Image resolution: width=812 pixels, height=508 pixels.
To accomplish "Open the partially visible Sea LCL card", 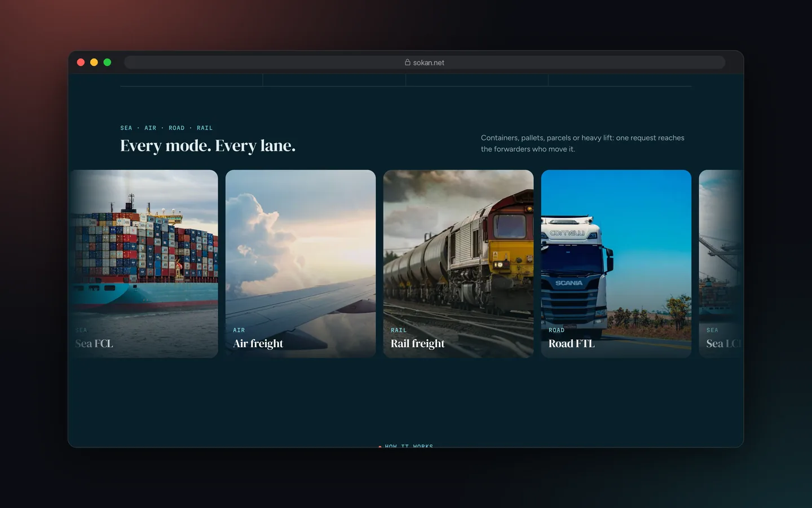I will click(721, 264).
